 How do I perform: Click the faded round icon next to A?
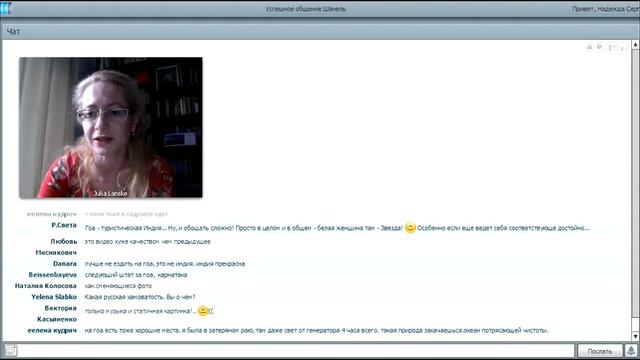tap(599, 47)
